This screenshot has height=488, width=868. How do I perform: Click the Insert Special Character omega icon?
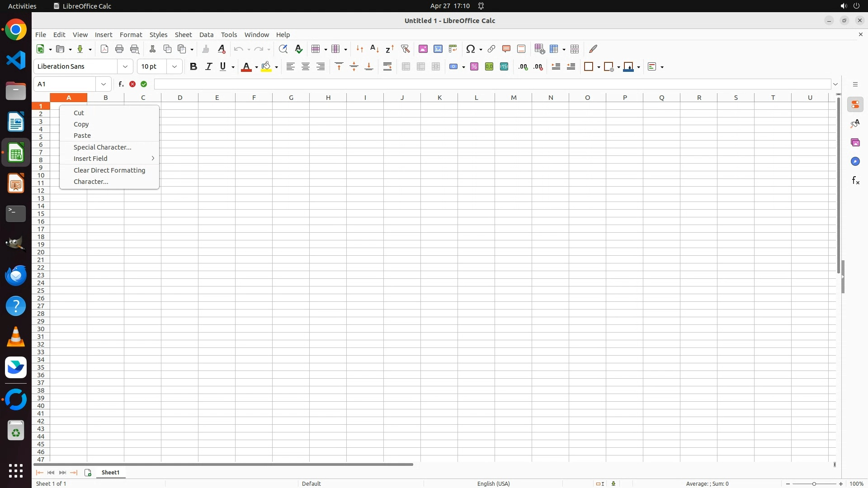471,49
